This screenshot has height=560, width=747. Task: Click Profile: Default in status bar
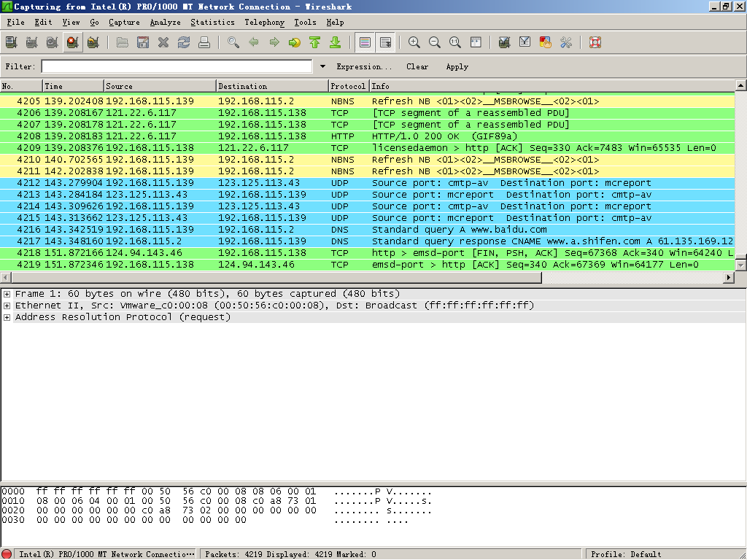[626, 554]
